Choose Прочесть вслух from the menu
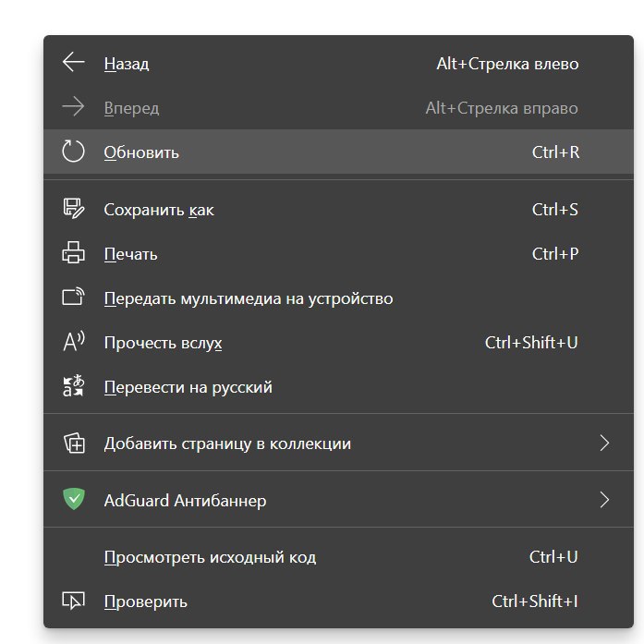This screenshot has width=644, height=644. tap(338, 342)
